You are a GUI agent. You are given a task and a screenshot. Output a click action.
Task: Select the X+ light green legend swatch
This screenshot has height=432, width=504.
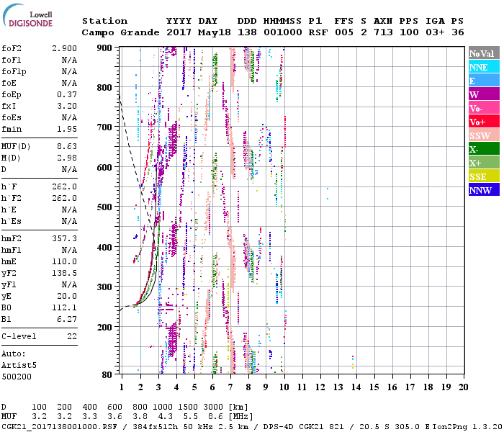pyautogui.click(x=482, y=163)
